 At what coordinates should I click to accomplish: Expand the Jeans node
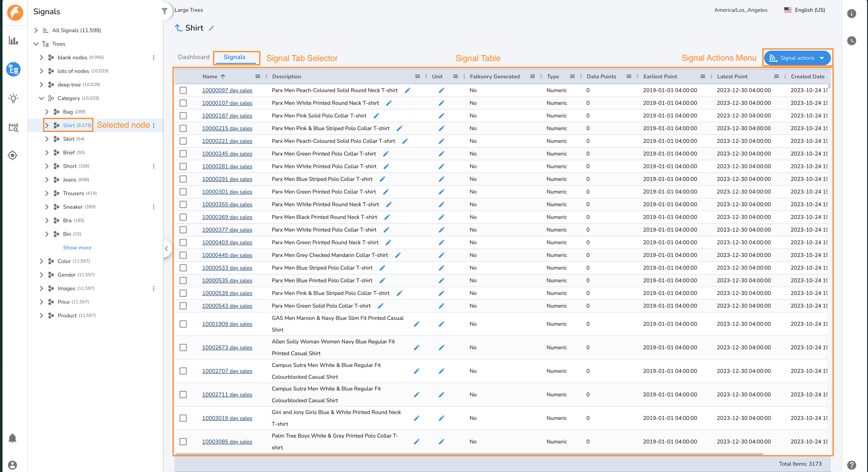click(47, 180)
